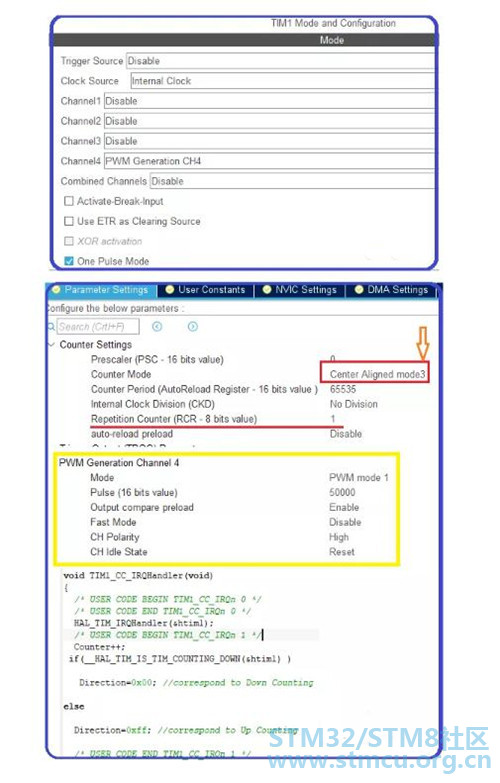Edit Repetition Counter value 1
500x783 pixels.
(x=333, y=419)
